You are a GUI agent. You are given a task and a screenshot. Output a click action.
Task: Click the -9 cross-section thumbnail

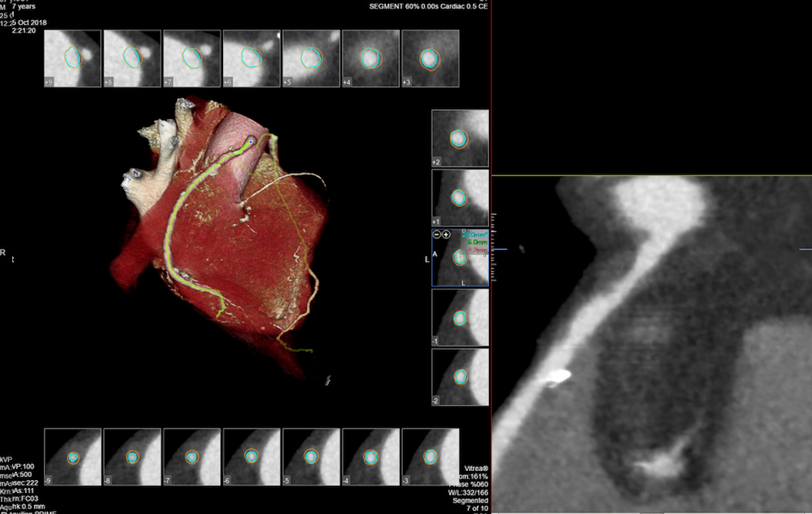[72, 457]
